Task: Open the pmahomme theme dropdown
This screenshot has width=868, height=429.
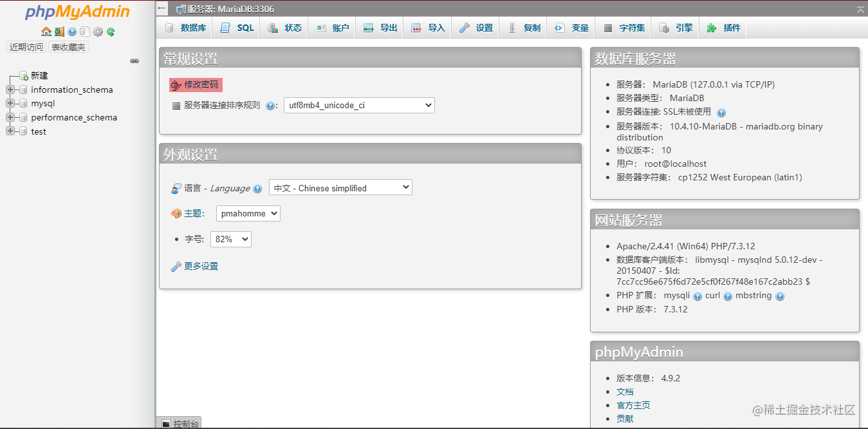Action: [248, 213]
